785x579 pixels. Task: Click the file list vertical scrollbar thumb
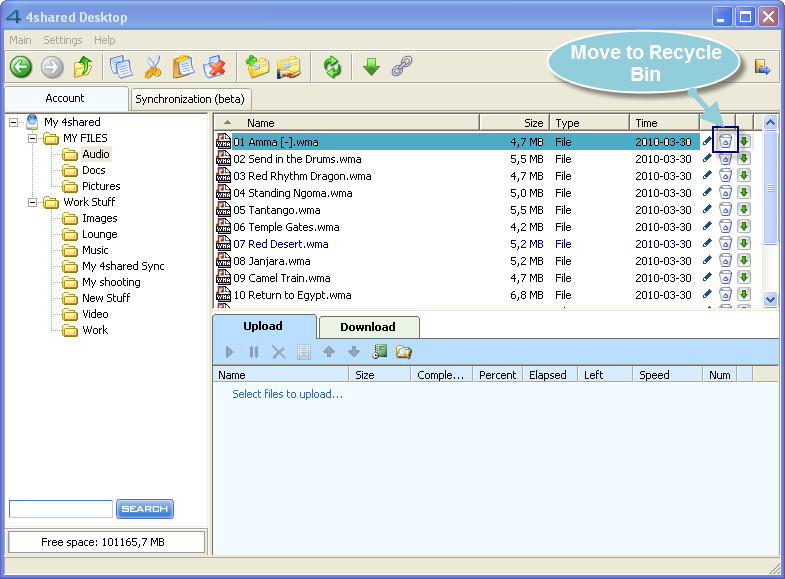click(x=770, y=188)
